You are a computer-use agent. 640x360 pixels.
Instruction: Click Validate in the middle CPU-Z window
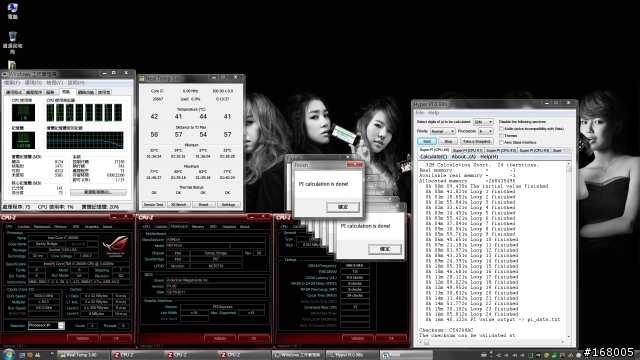(x=220, y=338)
